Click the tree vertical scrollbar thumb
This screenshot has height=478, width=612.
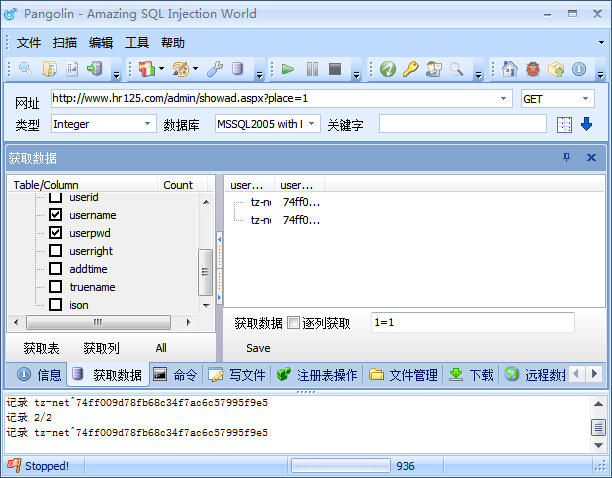point(205,272)
